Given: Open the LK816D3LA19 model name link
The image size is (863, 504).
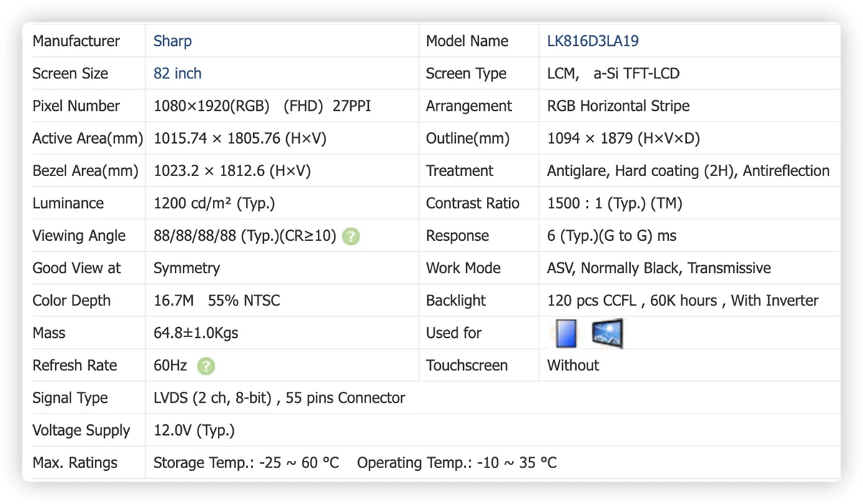Looking at the screenshot, I should tap(593, 41).
